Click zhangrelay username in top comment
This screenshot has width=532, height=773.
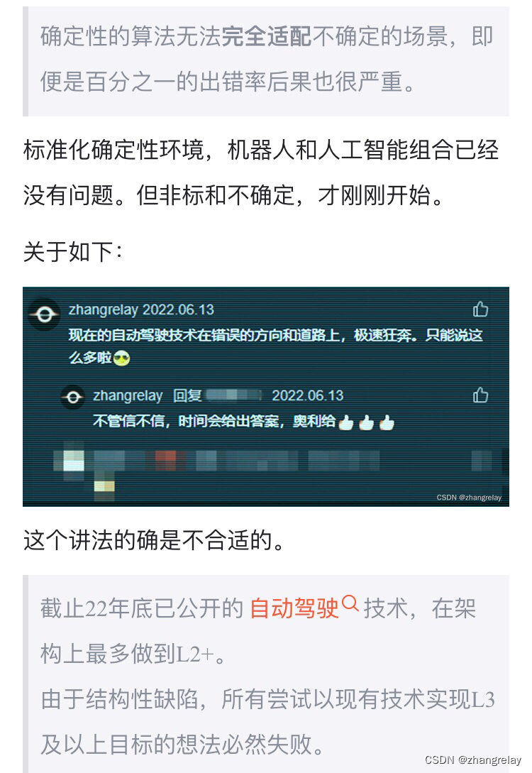tap(104, 309)
